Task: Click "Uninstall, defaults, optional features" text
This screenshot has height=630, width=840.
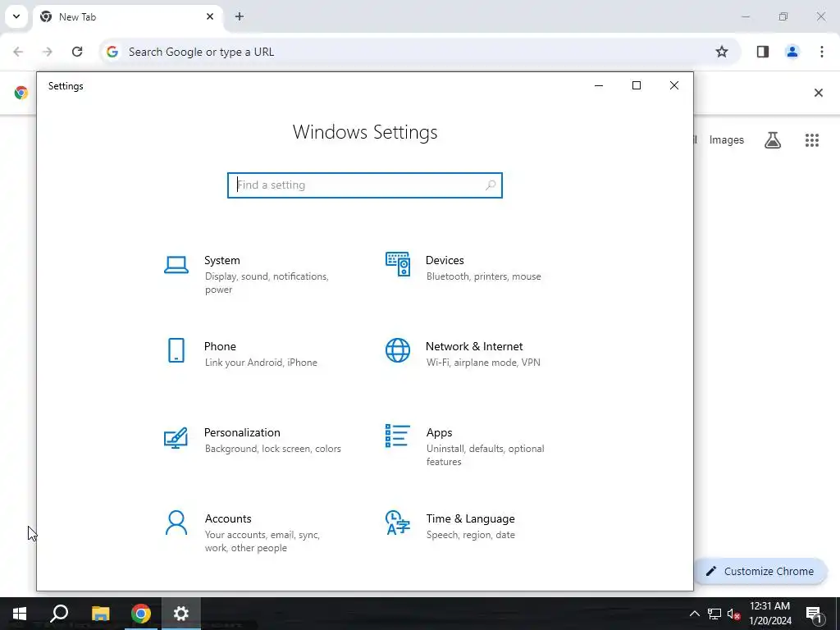Action: click(x=486, y=455)
